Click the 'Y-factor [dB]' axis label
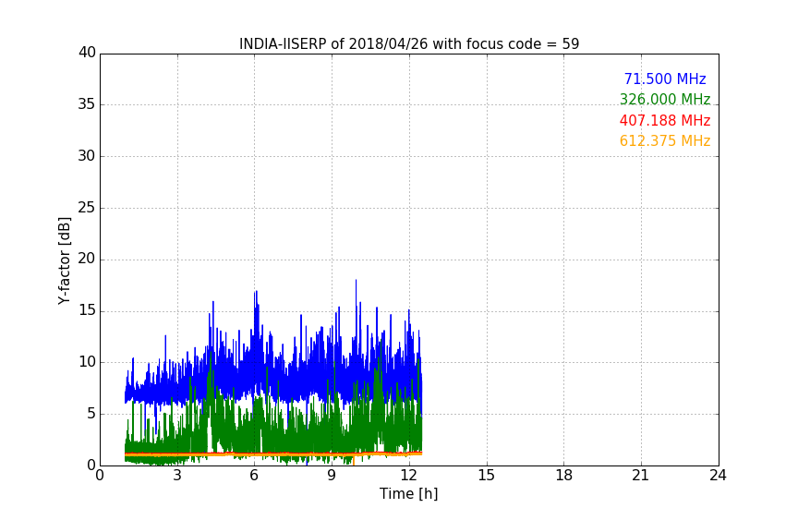The height and width of the screenshot is (532, 798). (x=64, y=260)
